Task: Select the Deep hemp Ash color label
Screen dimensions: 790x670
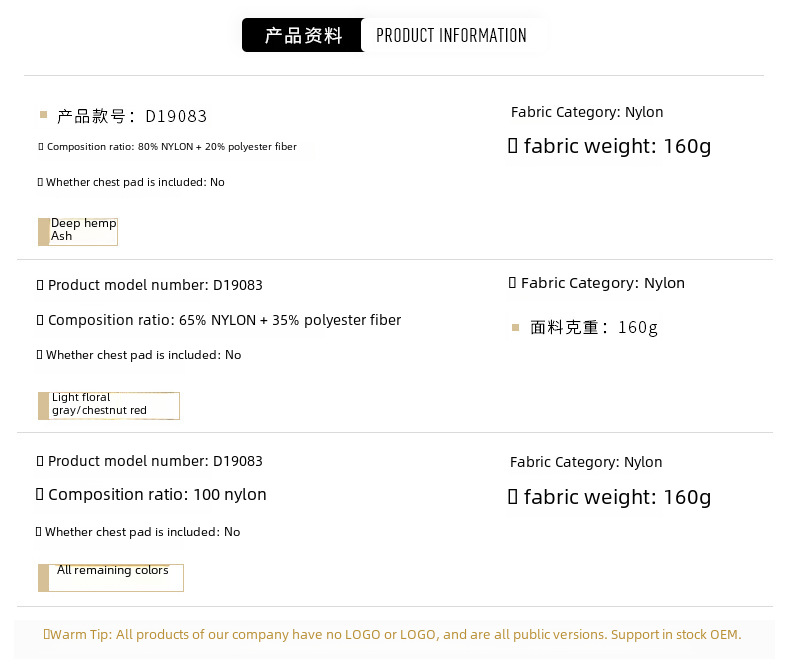Action: (83, 230)
